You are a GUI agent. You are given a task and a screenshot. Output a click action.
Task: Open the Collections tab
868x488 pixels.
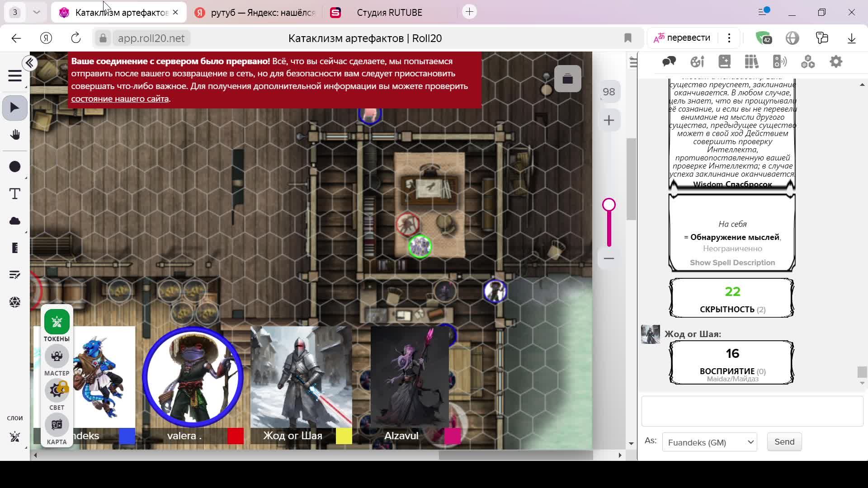tap(808, 62)
